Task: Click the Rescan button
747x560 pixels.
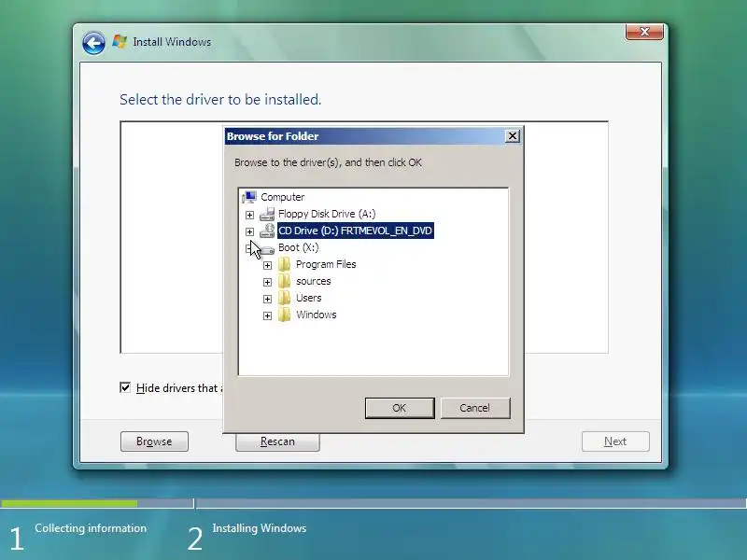Action: pos(277,441)
